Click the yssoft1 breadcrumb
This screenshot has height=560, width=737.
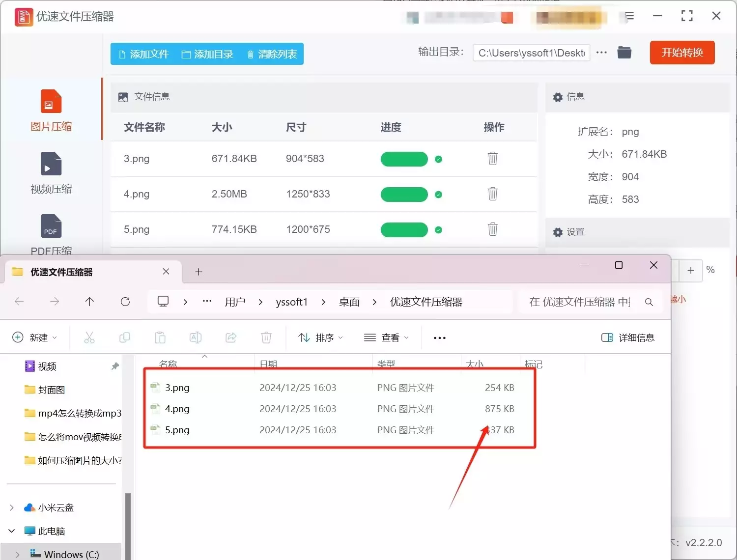pos(292,302)
